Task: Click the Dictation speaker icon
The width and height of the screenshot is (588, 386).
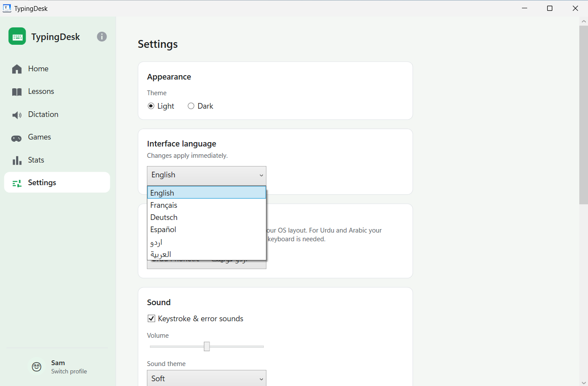Action: pos(17,115)
